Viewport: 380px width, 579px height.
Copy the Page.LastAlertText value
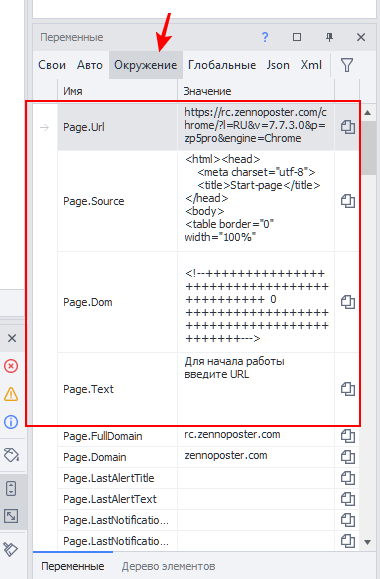click(x=348, y=499)
